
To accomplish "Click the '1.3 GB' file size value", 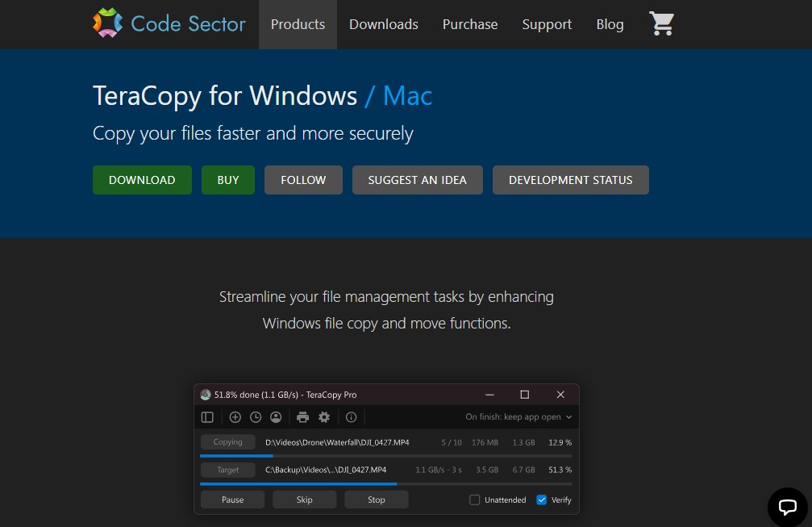I will (523, 442).
